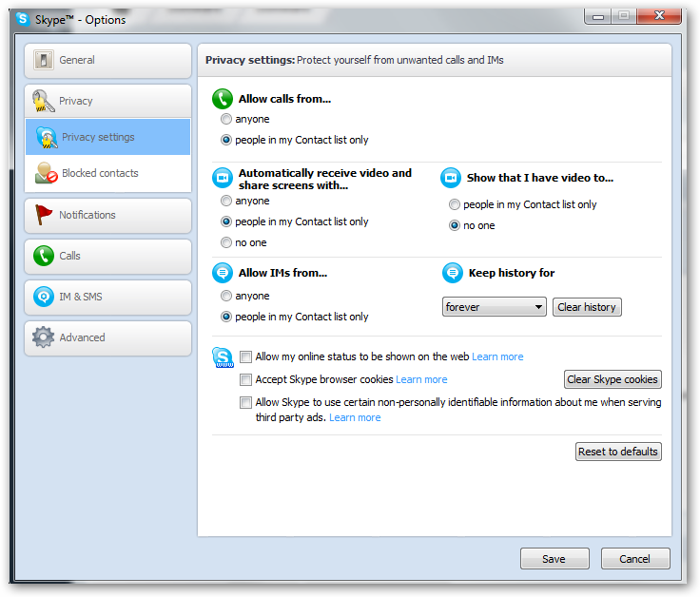Allow IMs from Contact list only
The height and width of the screenshot is (597, 700).
pyautogui.click(x=226, y=317)
